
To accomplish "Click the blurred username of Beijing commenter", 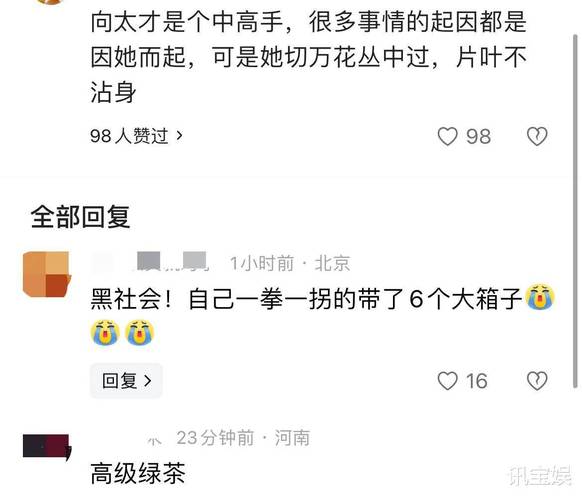I will pyautogui.click(x=149, y=262).
